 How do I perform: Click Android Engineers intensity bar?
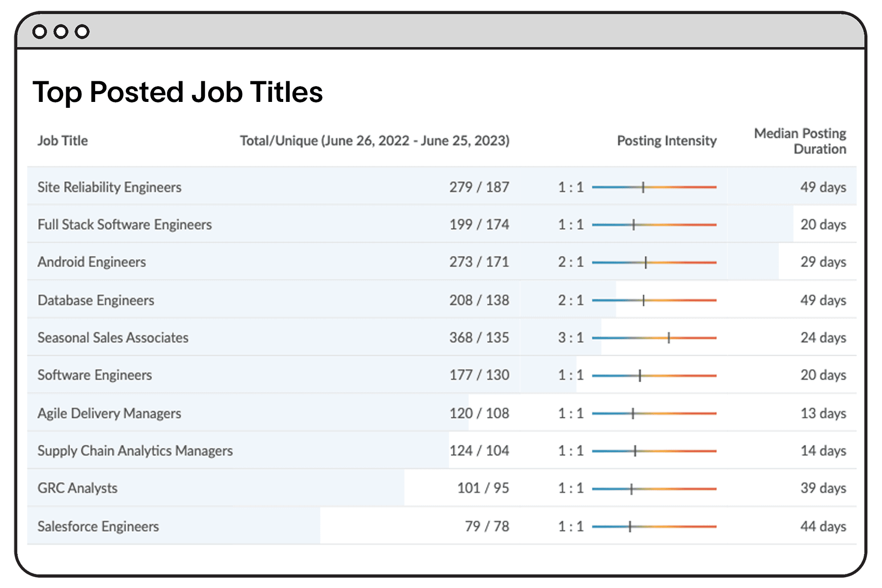pos(654,262)
